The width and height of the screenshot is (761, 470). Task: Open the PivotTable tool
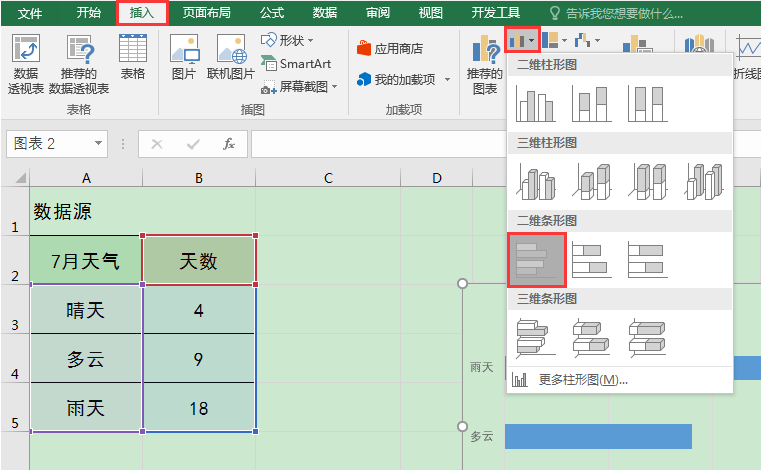tap(26, 64)
